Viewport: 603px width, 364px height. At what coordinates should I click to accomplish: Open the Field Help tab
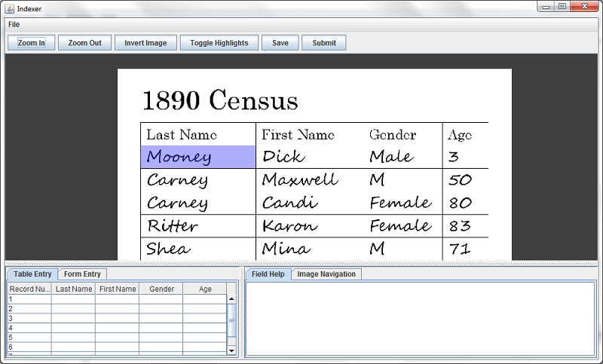[268, 274]
